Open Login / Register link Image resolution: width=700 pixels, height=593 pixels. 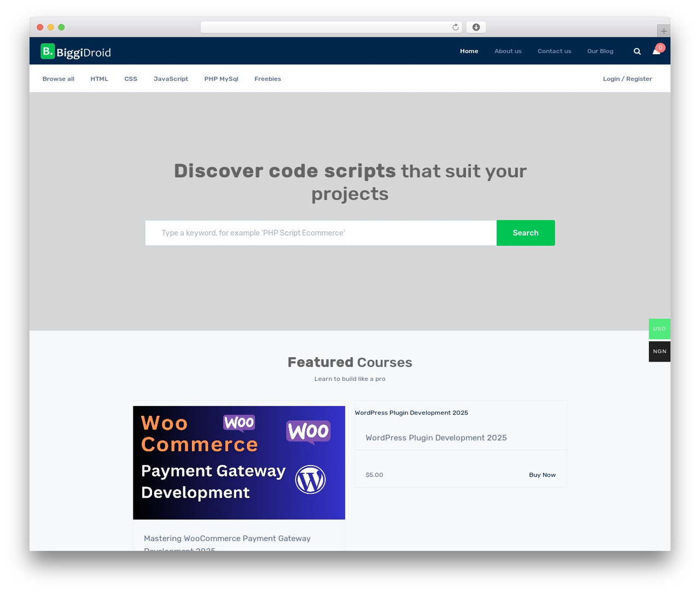tap(627, 79)
